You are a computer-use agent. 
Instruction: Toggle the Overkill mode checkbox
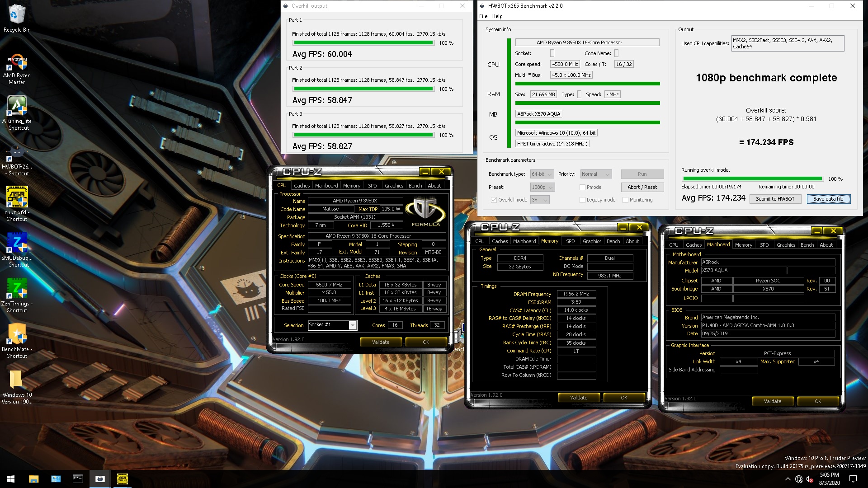494,200
